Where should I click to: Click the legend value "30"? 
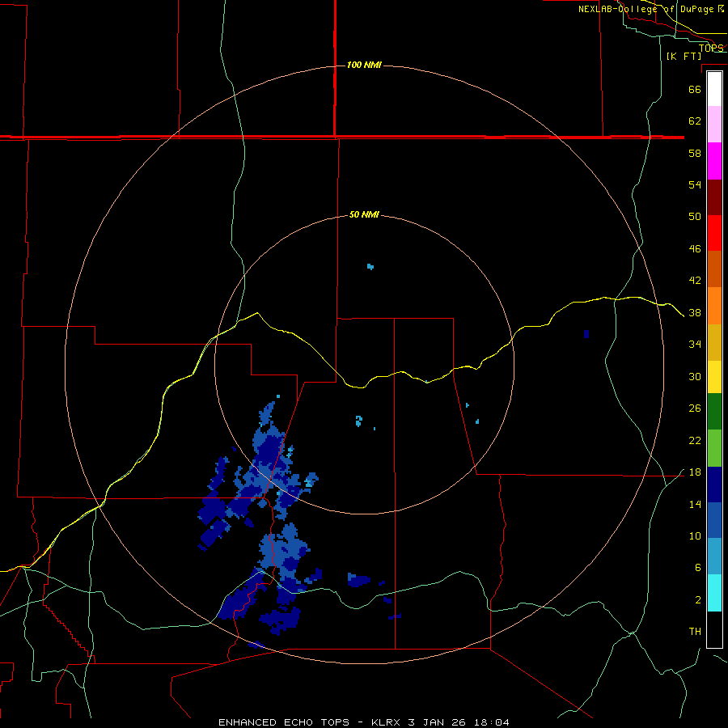[695, 376]
